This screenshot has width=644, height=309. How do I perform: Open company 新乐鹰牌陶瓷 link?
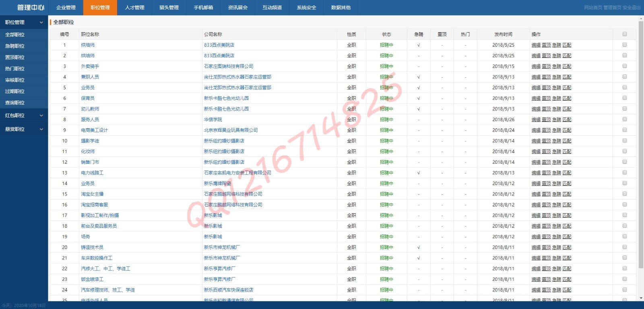[217, 183]
